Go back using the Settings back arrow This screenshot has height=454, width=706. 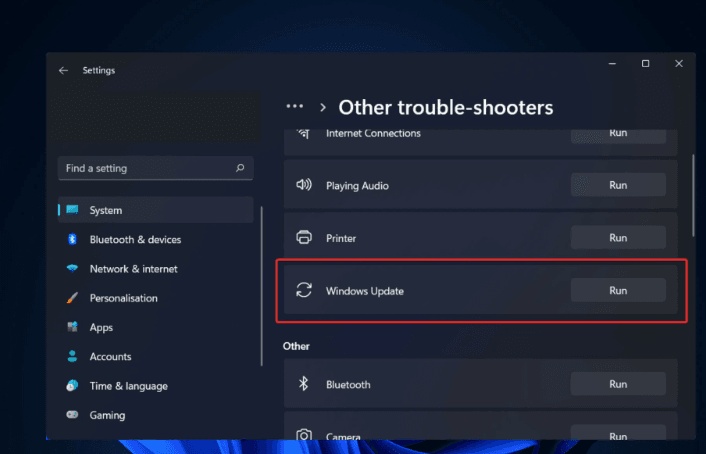click(x=63, y=70)
